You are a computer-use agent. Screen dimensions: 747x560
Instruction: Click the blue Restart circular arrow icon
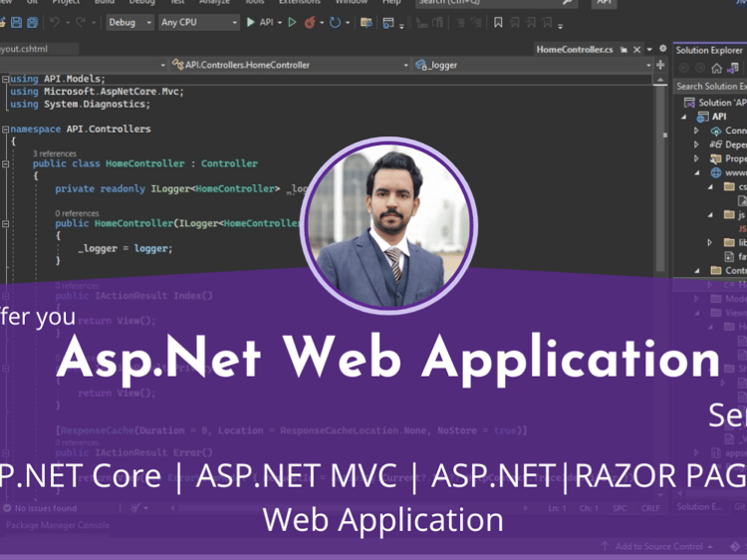pos(335,22)
